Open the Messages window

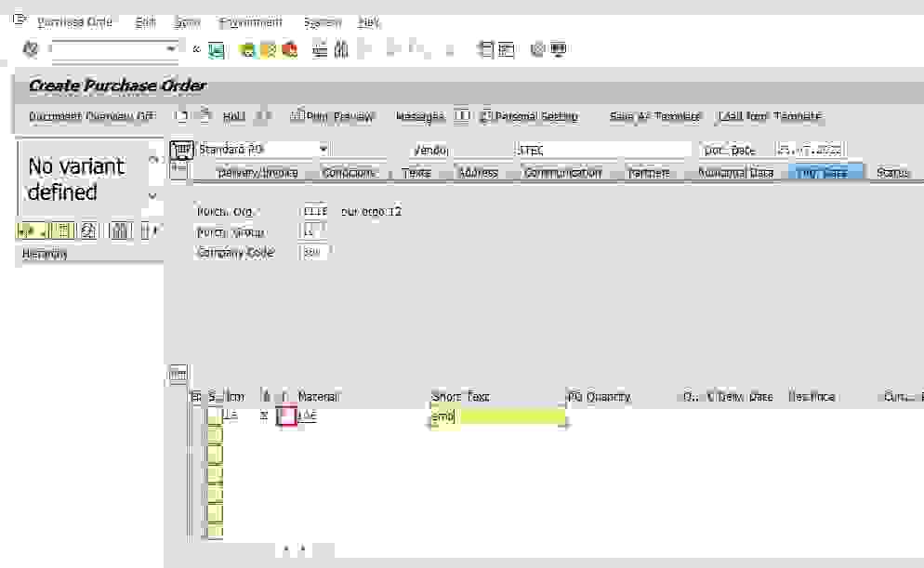[x=418, y=115]
